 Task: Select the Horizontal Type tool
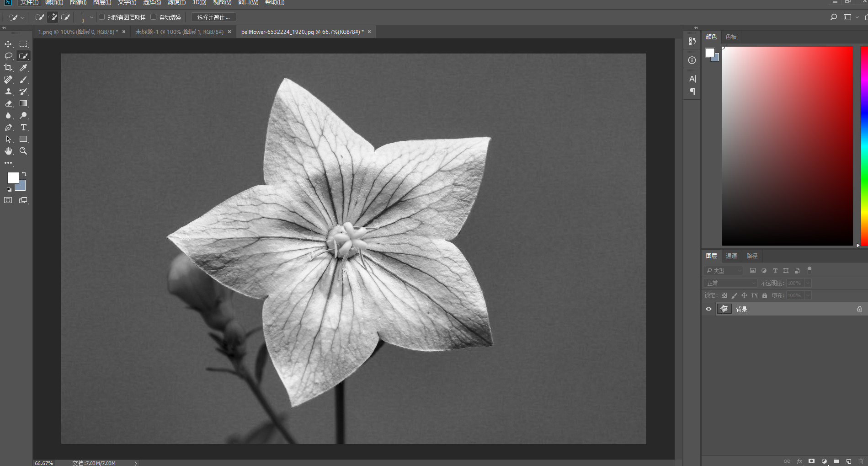pos(23,127)
